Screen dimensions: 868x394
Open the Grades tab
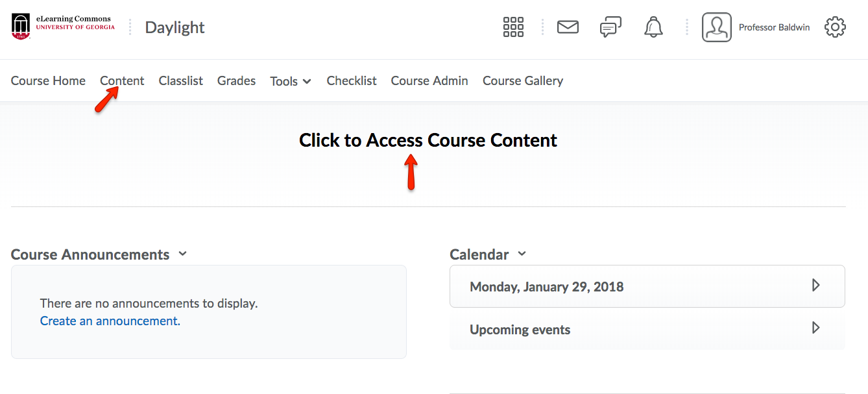[236, 80]
